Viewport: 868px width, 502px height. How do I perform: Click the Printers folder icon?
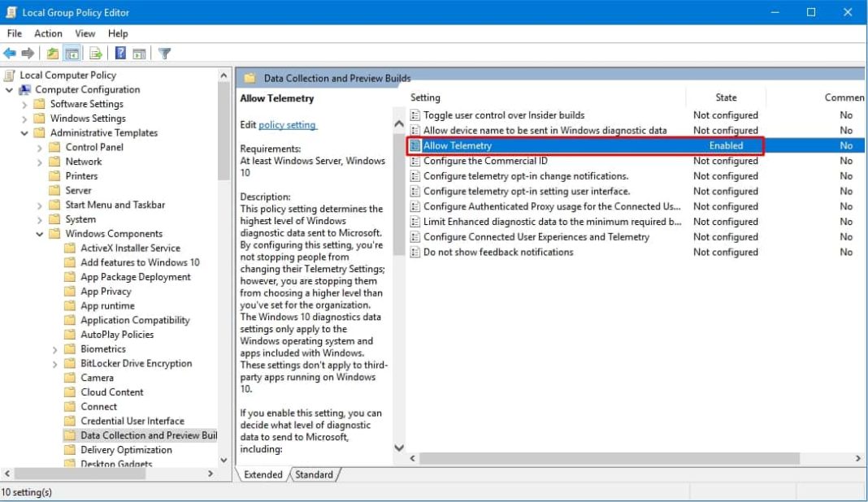pos(54,176)
